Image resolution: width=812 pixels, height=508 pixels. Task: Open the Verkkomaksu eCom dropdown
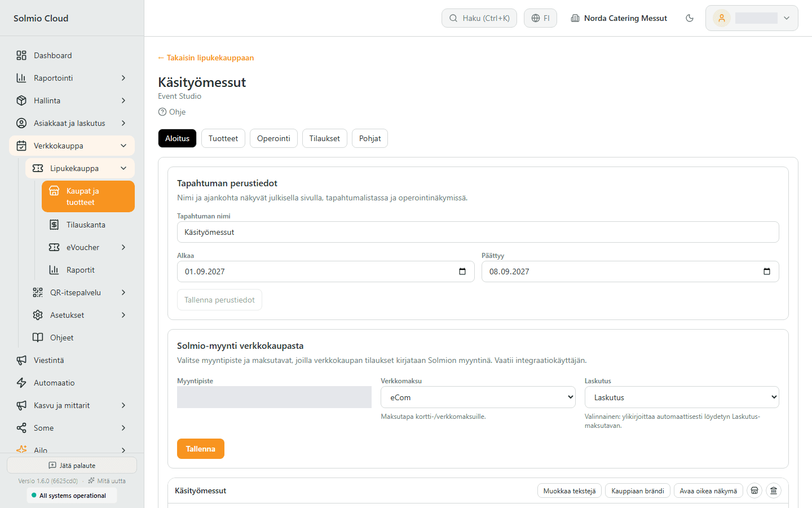pyautogui.click(x=478, y=397)
